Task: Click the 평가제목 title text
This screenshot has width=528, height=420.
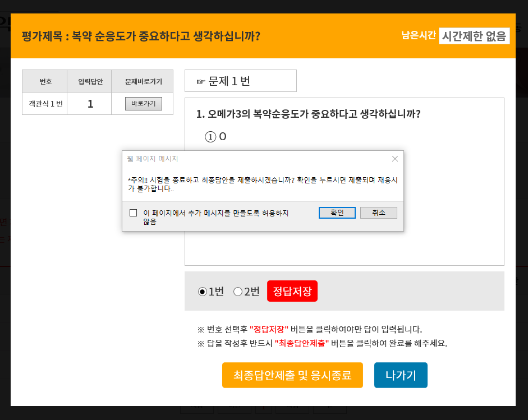Action: click(x=141, y=36)
